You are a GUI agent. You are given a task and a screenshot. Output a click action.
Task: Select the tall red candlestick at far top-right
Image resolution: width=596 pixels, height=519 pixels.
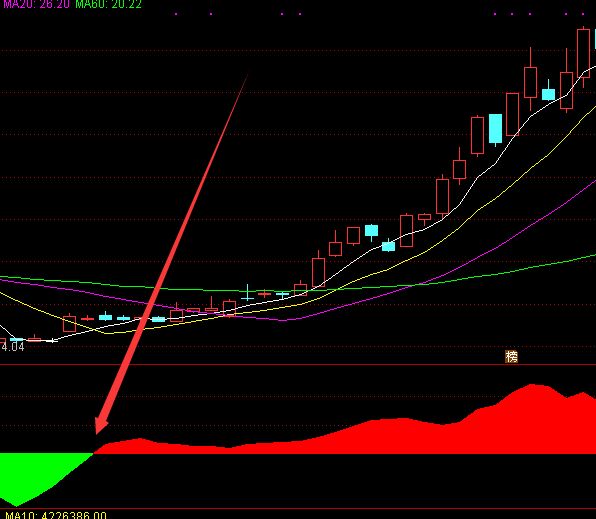point(583,53)
